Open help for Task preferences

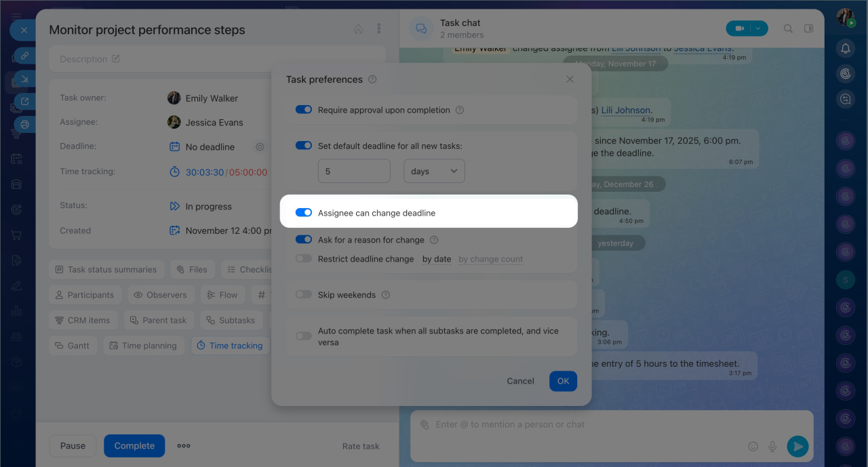(x=372, y=79)
